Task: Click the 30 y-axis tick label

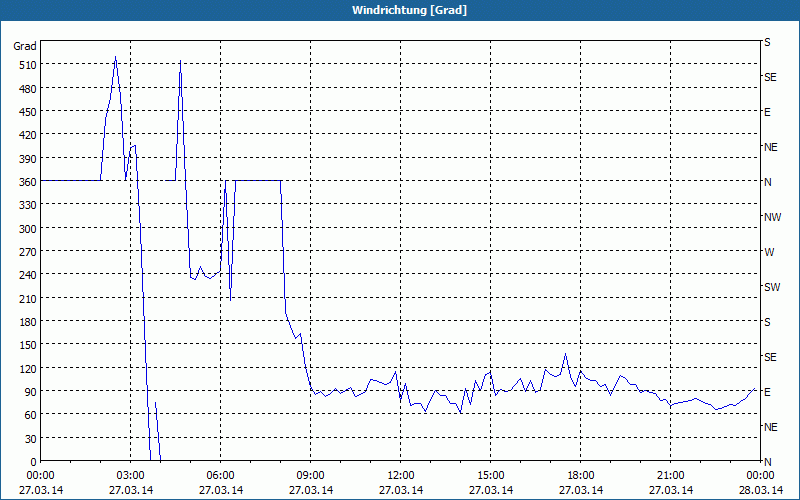Action: [x=30, y=439]
